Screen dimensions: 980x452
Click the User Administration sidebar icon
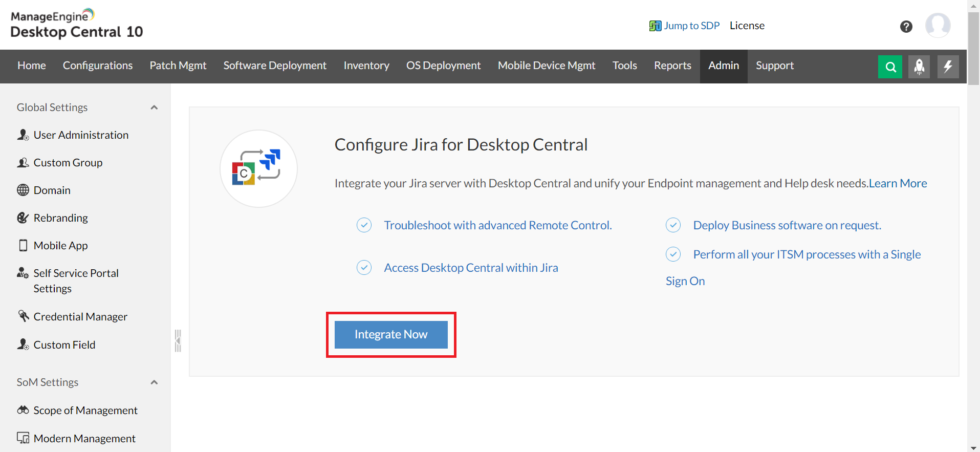(23, 135)
